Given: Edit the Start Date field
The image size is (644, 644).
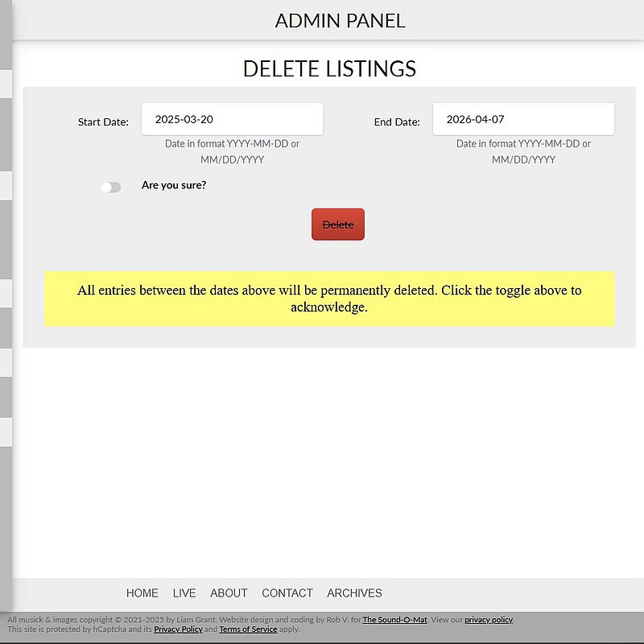Looking at the screenshot, I should (x=232, y=119).
